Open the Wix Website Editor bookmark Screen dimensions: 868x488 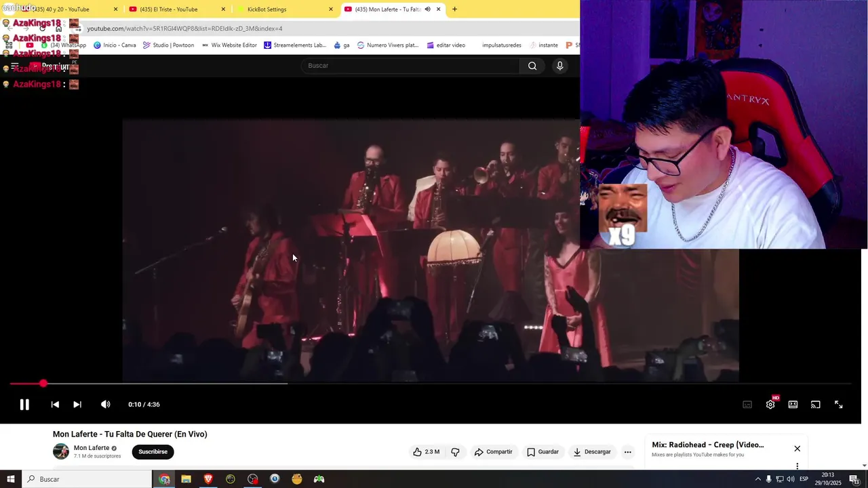click(x=229, y=45)
